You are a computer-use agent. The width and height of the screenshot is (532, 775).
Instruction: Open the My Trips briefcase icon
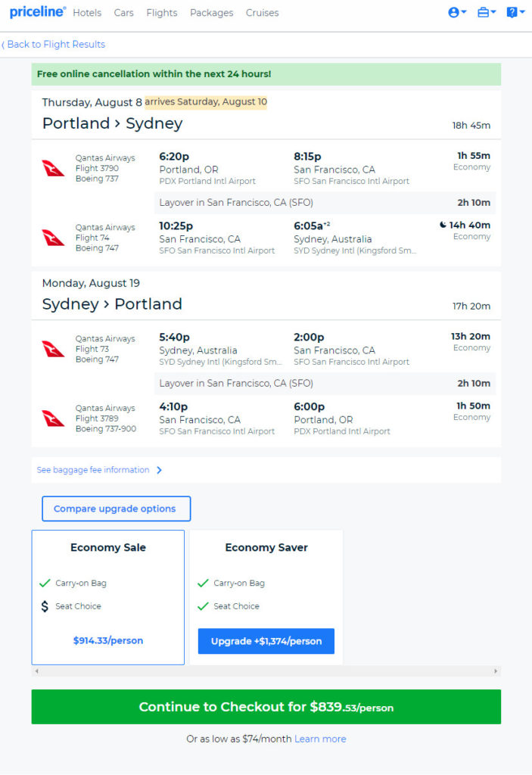tap(486, 12)
